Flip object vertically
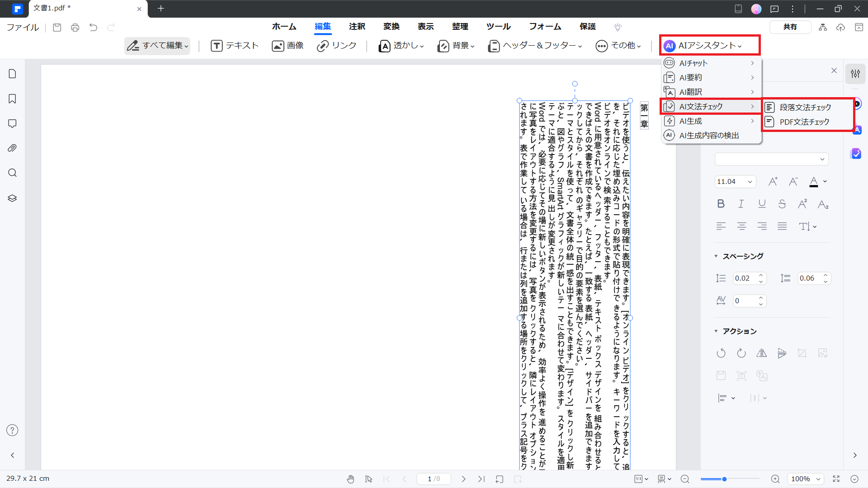Image resolution: width=868 pixels, height=488 pixels. [782, 353]
